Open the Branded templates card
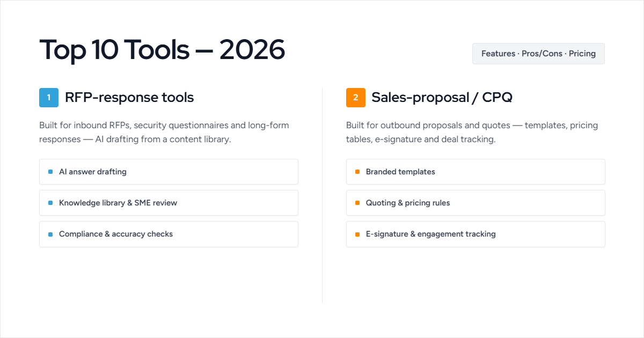Viewport: 644px width, 338px height. click(475, 172)
